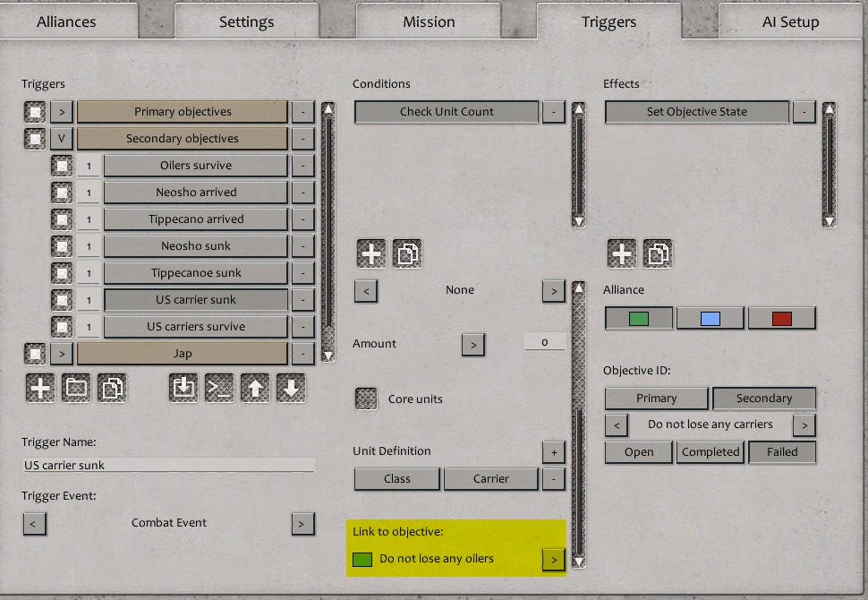Remove the Class Carrier unit definition
This screenshot has height=600, width=868.
[x=554, y=479]
